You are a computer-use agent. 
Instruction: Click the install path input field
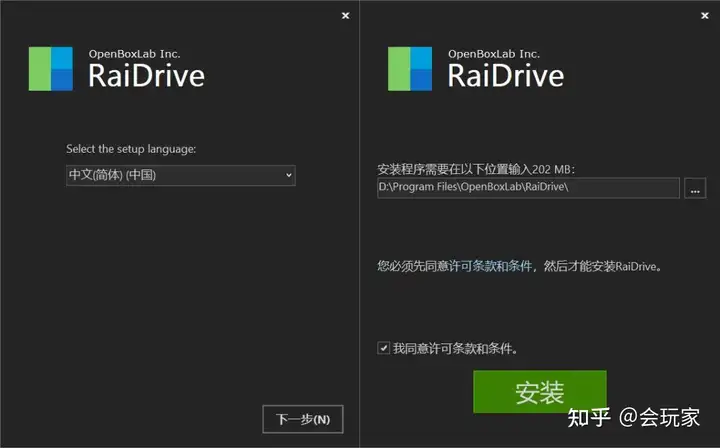pos(528,188)
